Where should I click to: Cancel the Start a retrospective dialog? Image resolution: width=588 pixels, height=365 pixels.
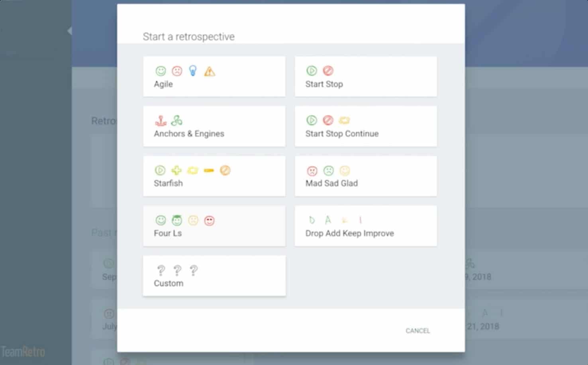click(x=417, y=331)
